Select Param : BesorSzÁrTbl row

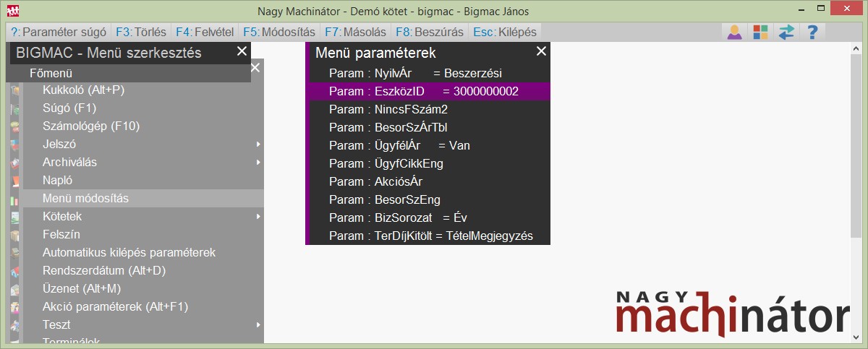[x=430, y=127]
